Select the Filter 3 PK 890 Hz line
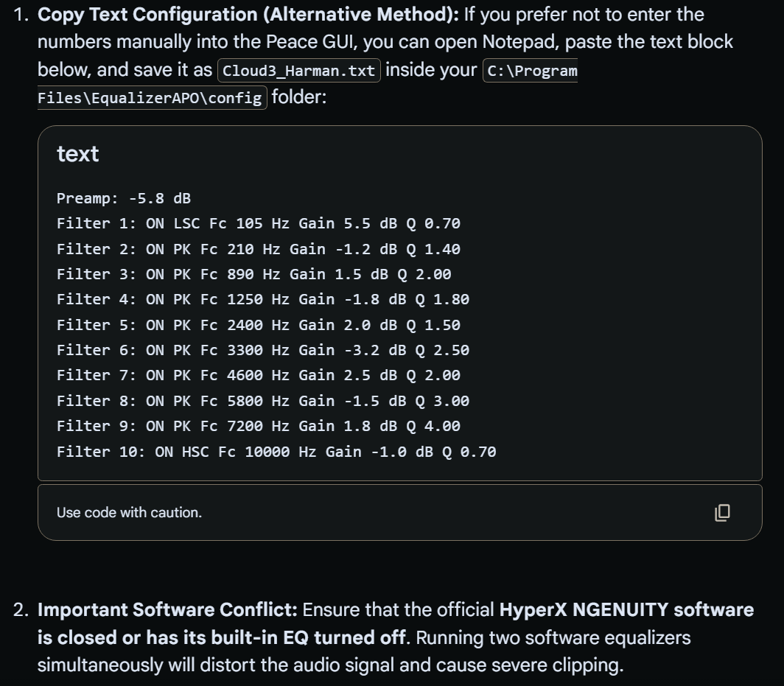 click(254, 274)
